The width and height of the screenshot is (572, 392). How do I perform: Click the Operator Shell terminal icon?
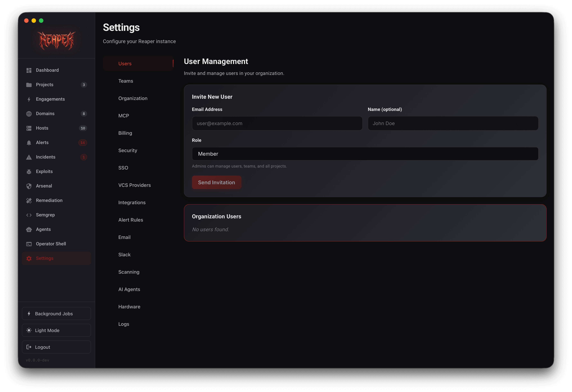click(29, 244)
